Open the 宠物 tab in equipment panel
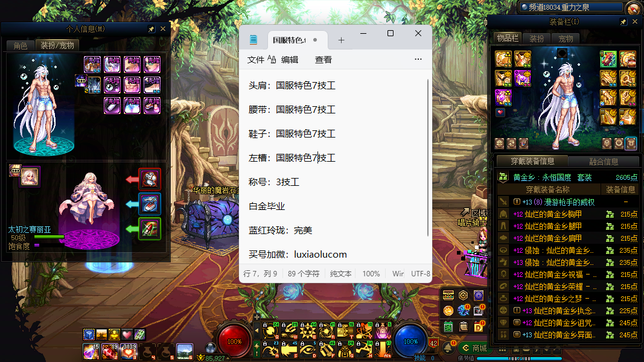The image size is (644, 362). click(x=566, y=39)
